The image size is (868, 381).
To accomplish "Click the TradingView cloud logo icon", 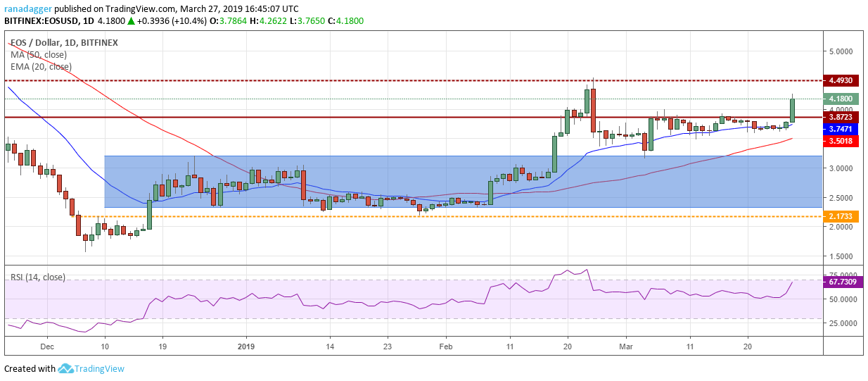I will tap(67, 368).
